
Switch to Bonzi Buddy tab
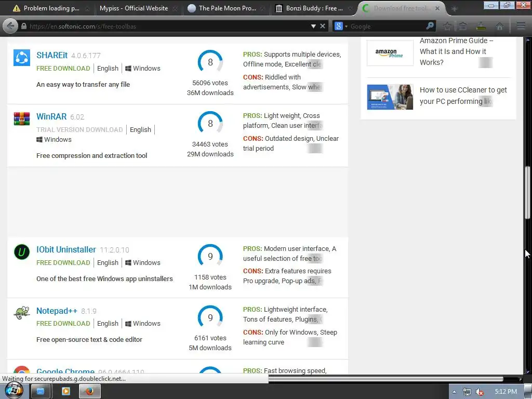[x=314, y=8]
